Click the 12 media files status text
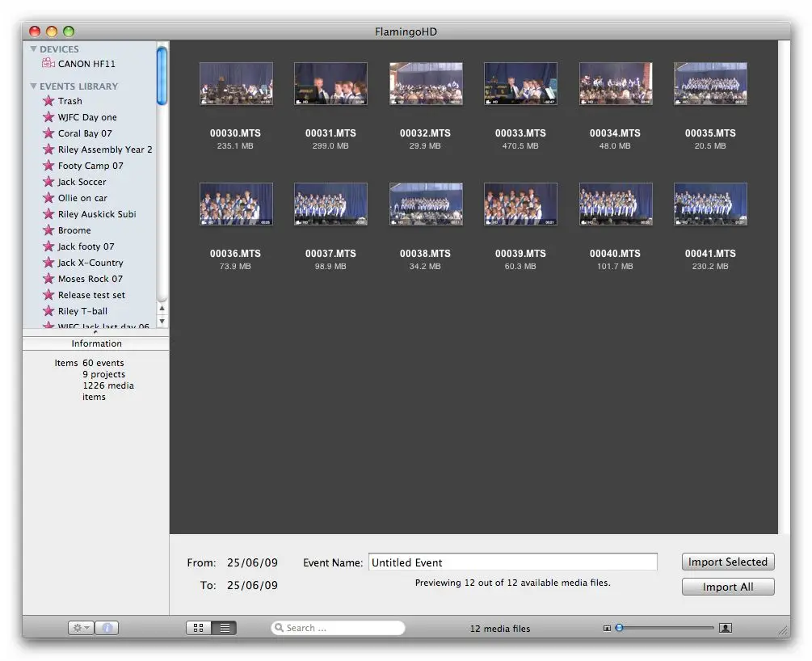812x661 pixels. coord(500,629)
